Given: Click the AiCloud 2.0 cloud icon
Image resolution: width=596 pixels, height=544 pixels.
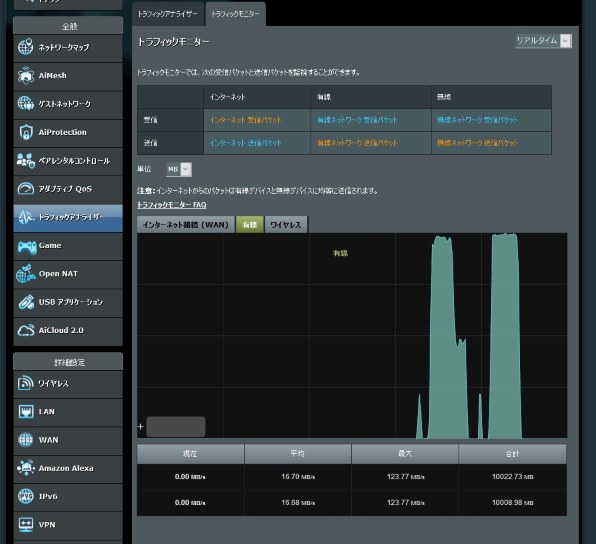Looking at the screenshot, I should (25, 330).
